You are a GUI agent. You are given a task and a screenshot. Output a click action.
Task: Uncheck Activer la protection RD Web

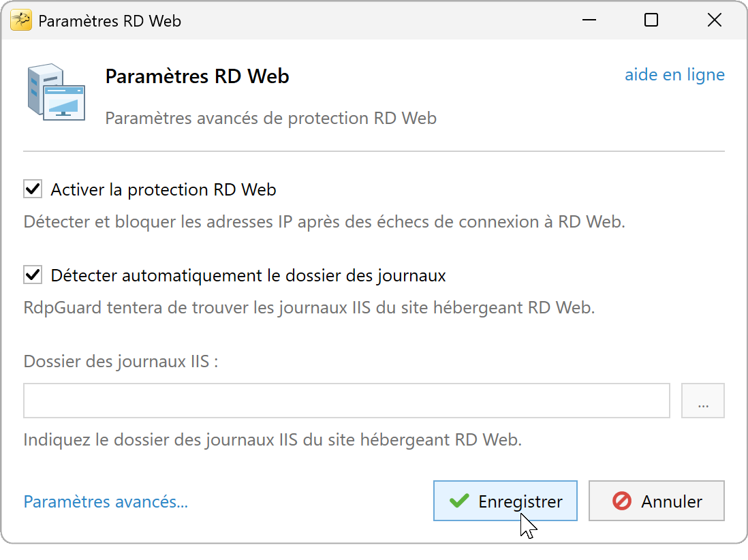pyautogui.click(x=33, y=189)
